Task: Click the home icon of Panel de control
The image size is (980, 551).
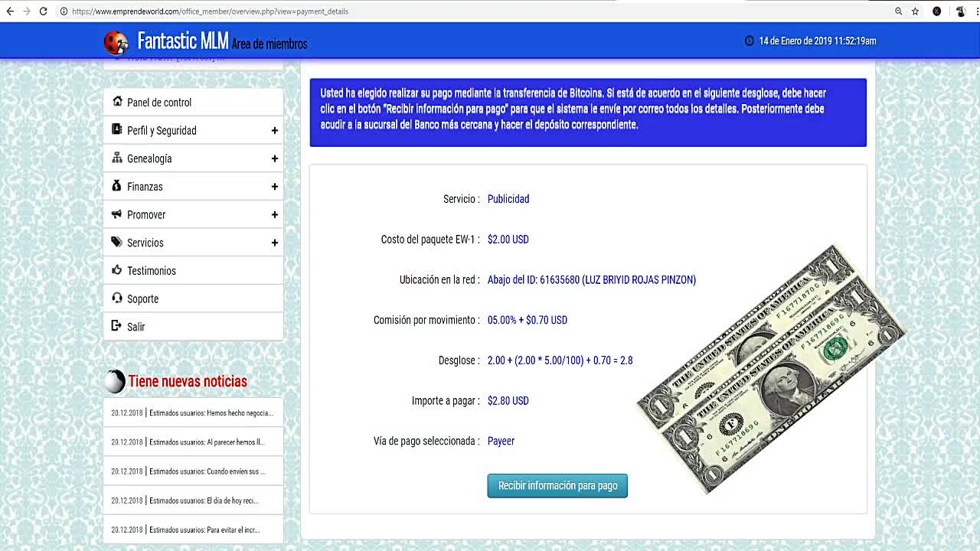Action: click(117, 102)
